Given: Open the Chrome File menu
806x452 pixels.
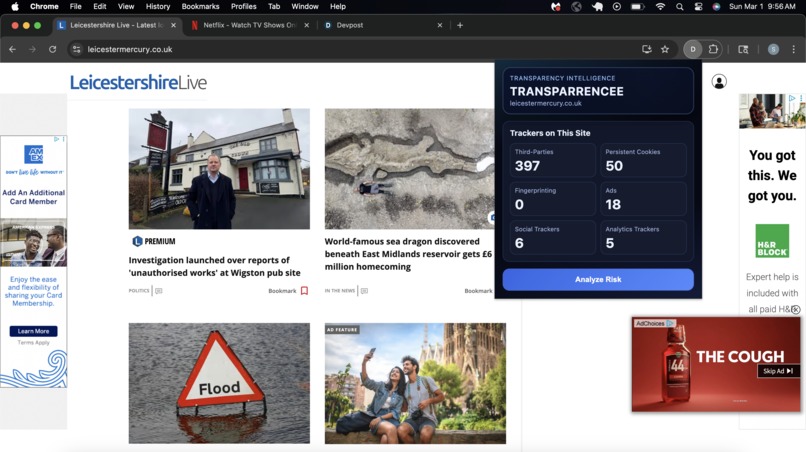Looking at the screenshot, I should tap(76, 7).
